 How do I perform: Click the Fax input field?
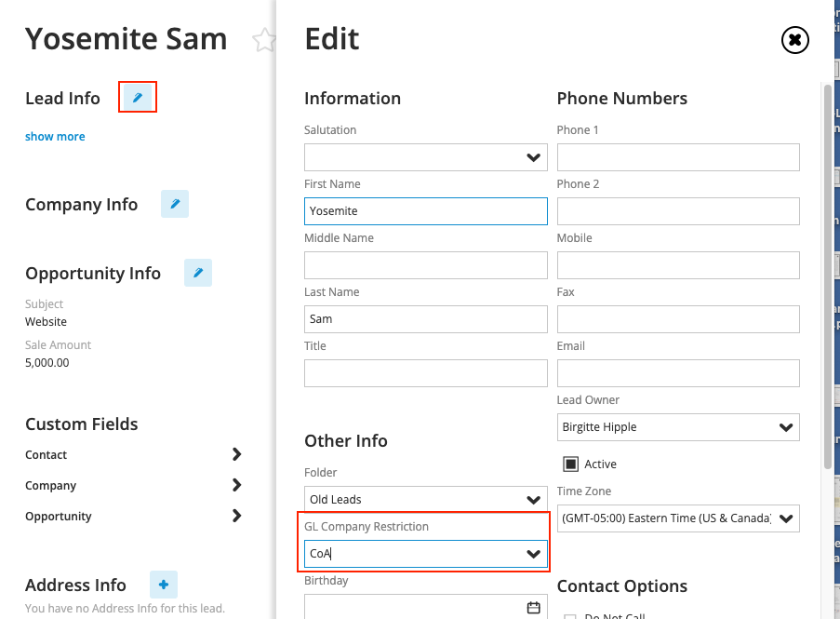pyautogui.click(x=678, y=319)
